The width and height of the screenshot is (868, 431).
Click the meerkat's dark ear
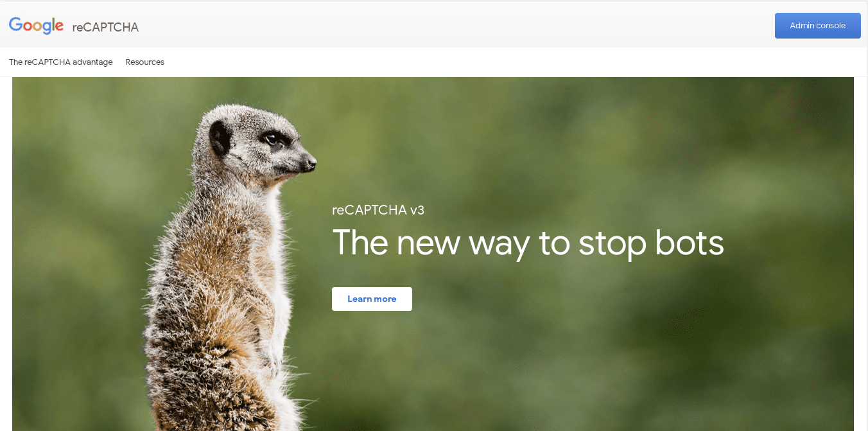220,138
